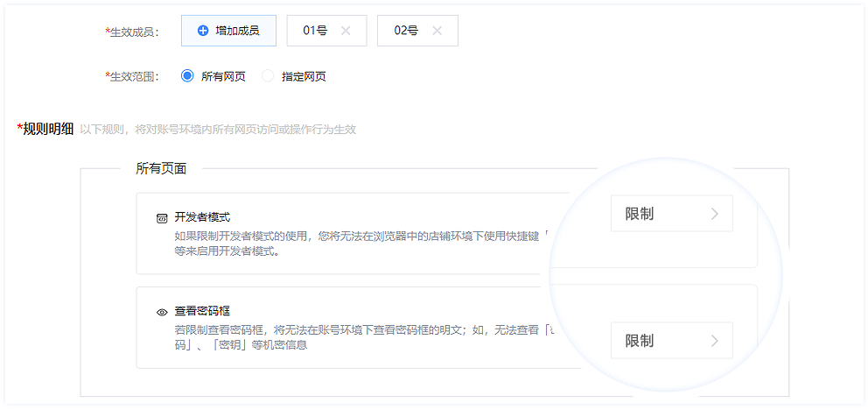
Task: Click the 规则明细 heading
Action: pyautogui.click(x=47, y=129)
